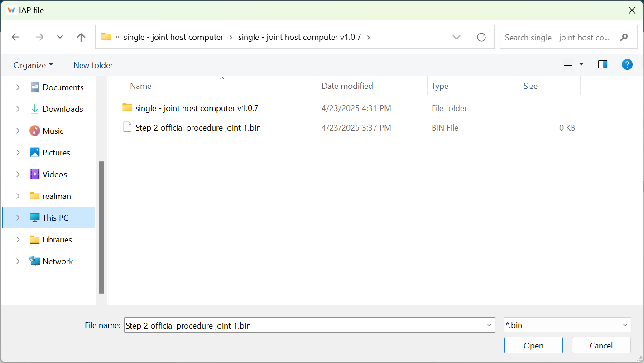Expand the This PC tree node
Screen dimensions: 644x363
18,218
